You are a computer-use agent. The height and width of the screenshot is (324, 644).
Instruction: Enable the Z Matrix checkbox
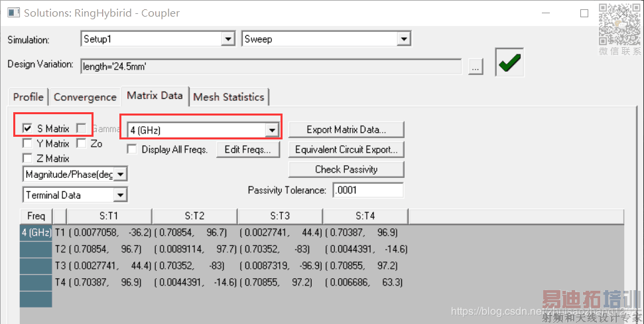27,158
